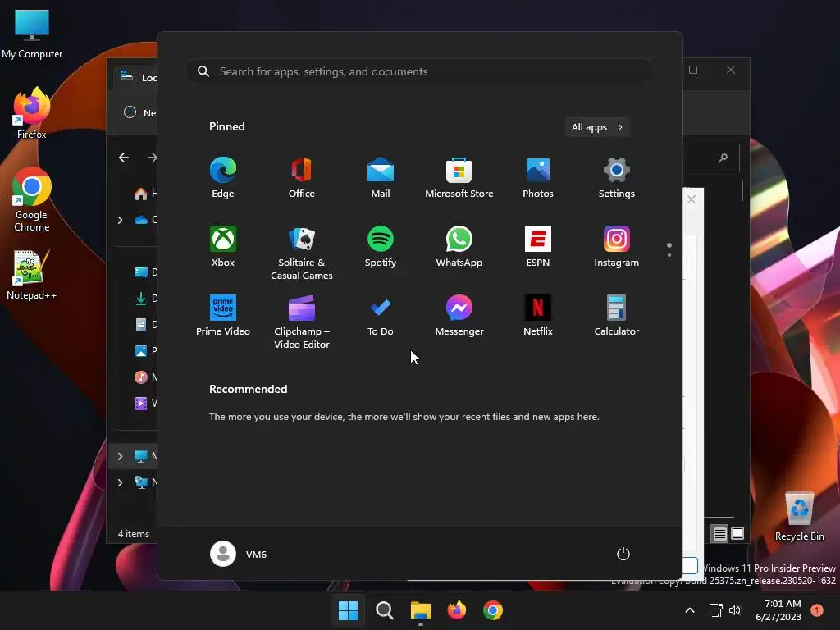
Task: Open the Edge pinned app
Action: point(223,177)
